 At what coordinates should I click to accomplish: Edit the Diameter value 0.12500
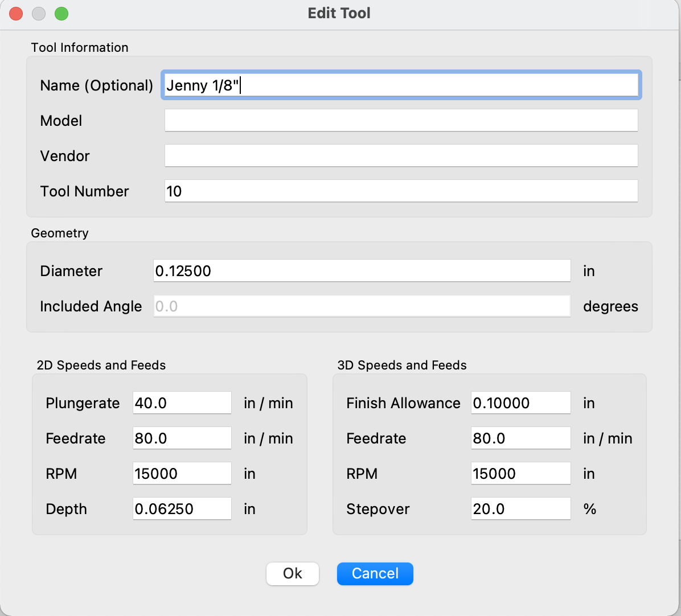[x=362, y=271]
